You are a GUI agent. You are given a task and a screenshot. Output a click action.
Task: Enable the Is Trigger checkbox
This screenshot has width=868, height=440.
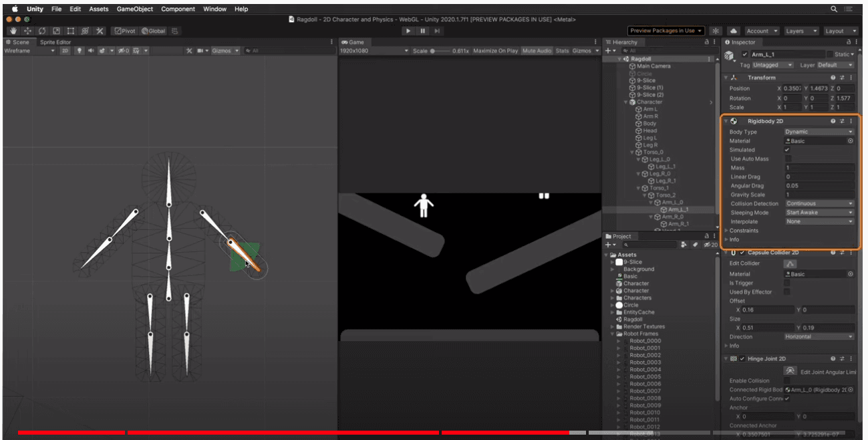pyautogui.click(x=787, y=283)
